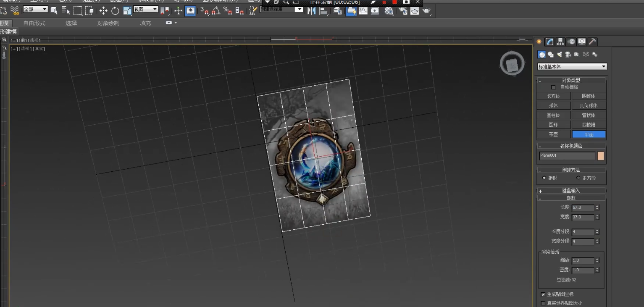
Task: Collapse the 对象类型 rollout
Action: point(571,80)
